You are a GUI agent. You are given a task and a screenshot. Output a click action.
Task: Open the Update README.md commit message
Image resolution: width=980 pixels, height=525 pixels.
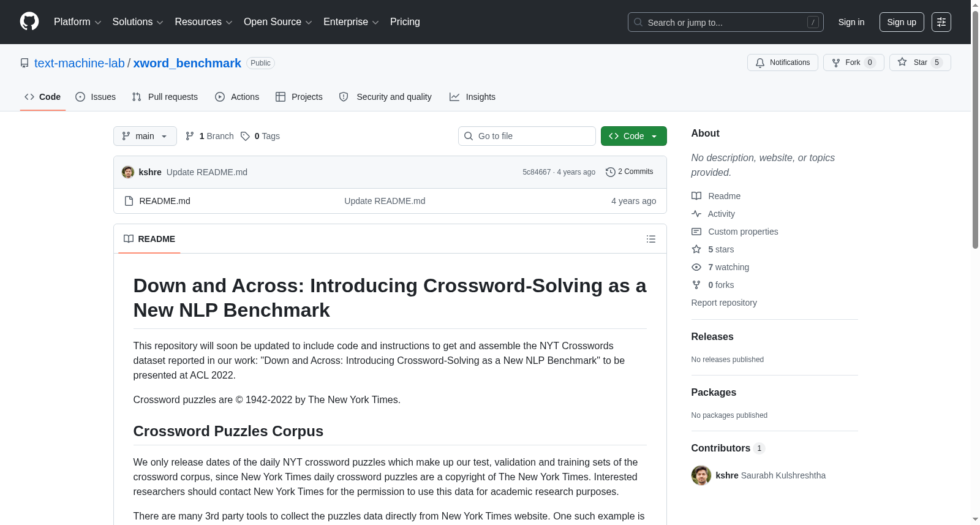pyautogui.click(x=207, y=172)
